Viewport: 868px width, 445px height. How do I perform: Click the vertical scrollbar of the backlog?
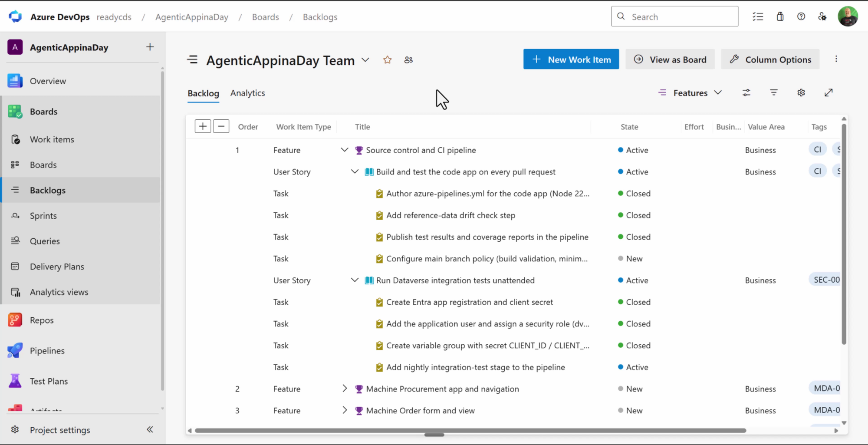pyautogui.click(x=844, y=234)
